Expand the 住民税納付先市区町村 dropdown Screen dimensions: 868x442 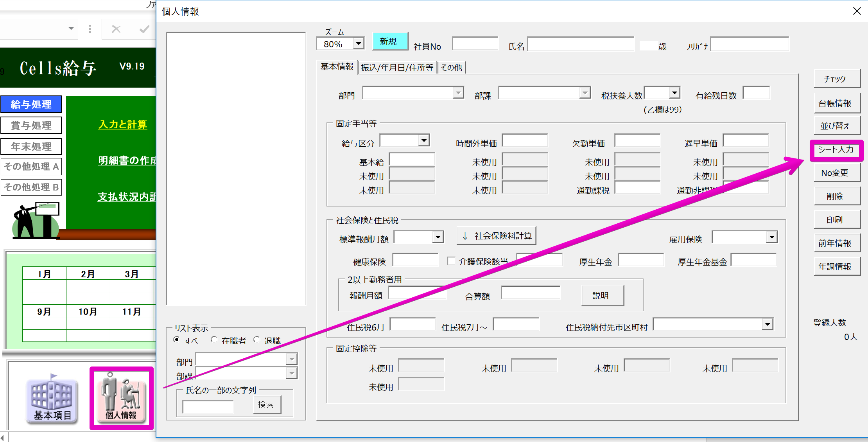pyautogui.click(x=768, y=324)
